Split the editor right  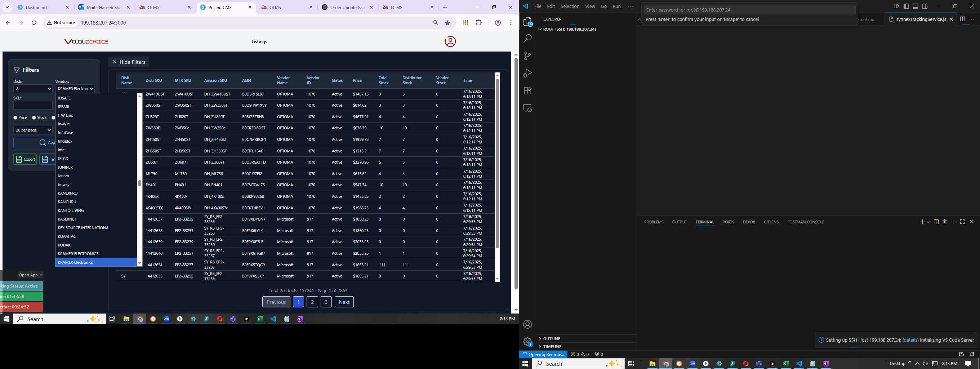click(962, 19)
